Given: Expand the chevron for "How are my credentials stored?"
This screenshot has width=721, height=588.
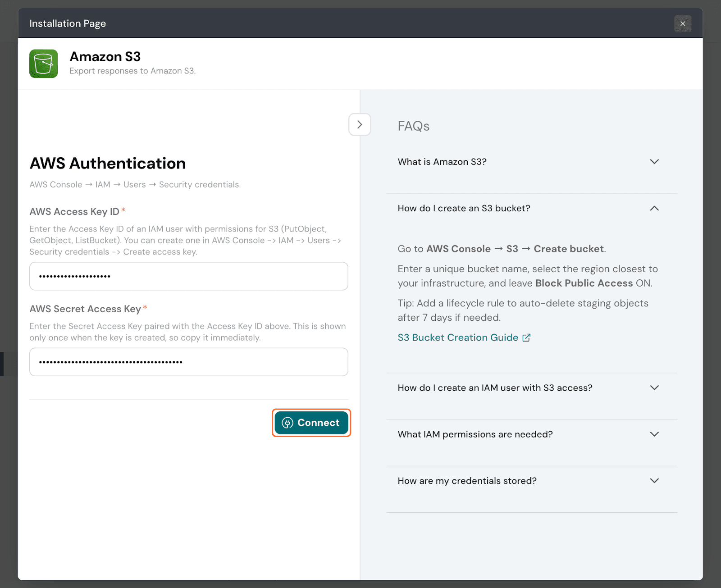Looking at the screenshot, I should tap(654, 480).
